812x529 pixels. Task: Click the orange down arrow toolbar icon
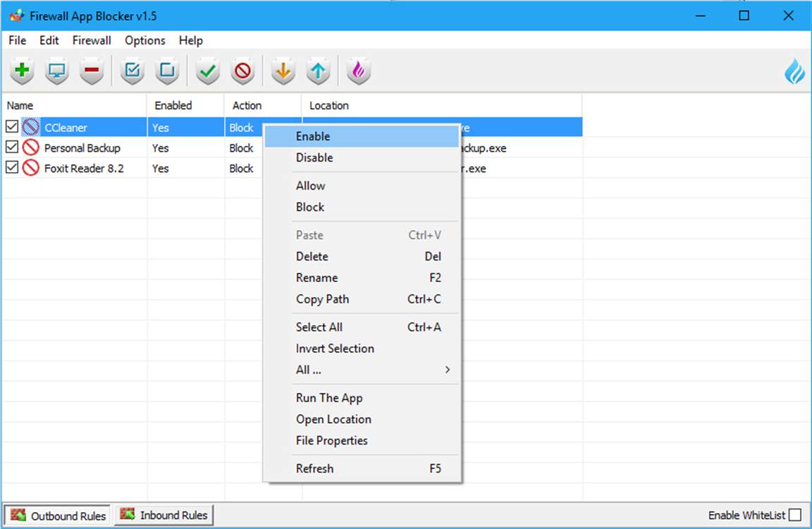(x=283, y=71)
